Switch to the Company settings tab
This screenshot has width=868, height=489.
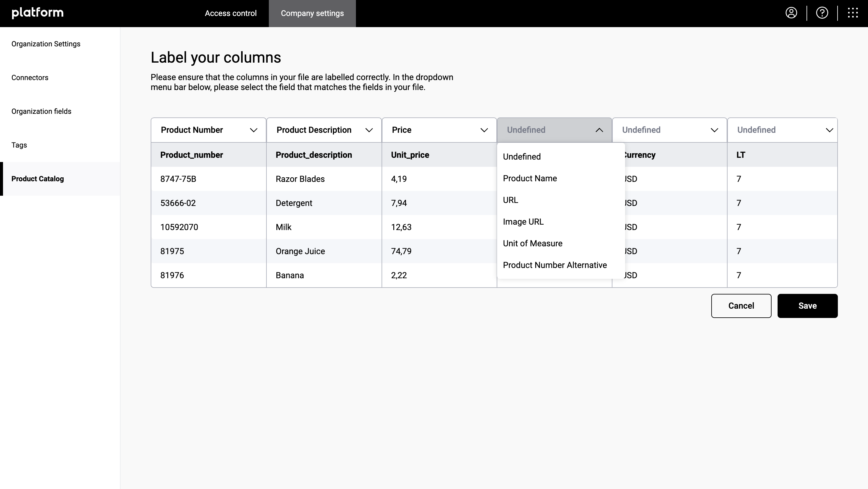pyautogui.click(x=312, y=14)
